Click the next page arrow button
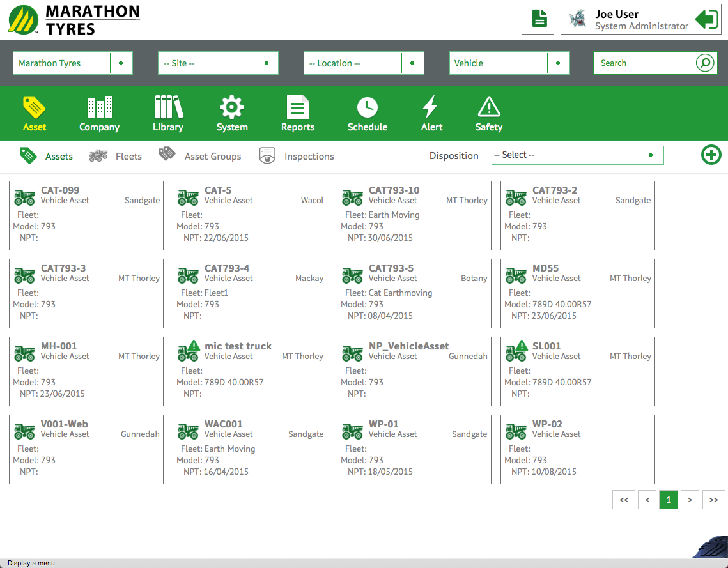Image resolution: width=728 pixels, height=568 pixels. tap(690, 500)
